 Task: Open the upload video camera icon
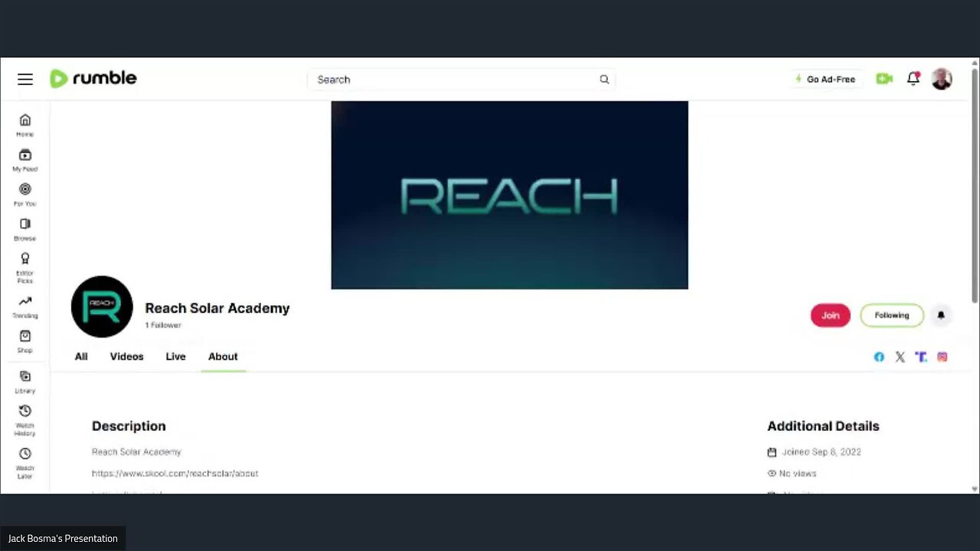coord(884,79)
